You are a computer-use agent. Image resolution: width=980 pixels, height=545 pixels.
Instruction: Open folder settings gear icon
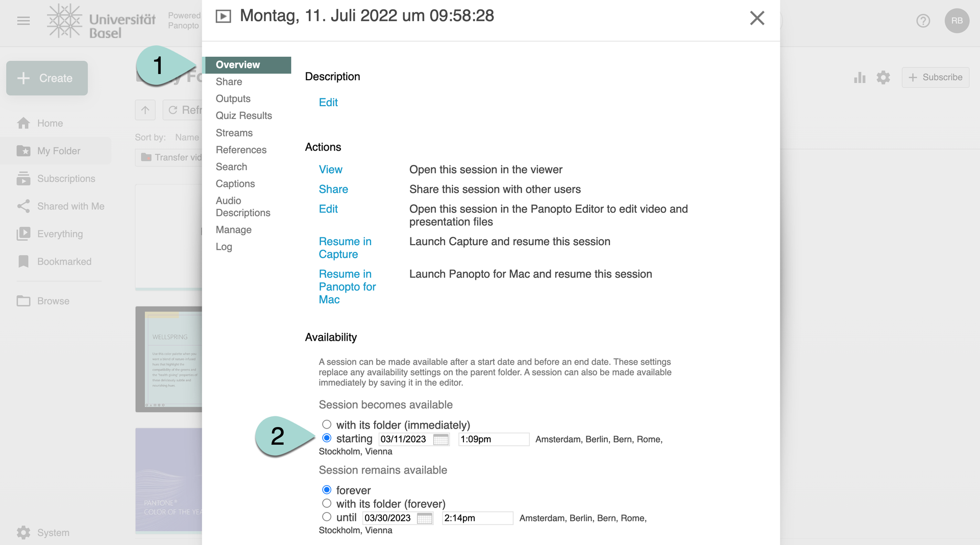883,77
